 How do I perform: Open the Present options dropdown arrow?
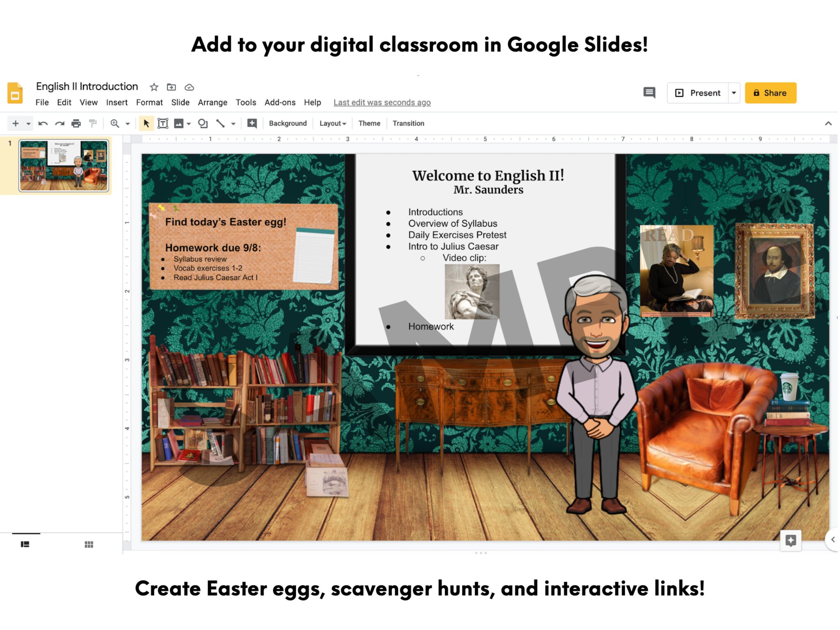click(734, 93)
